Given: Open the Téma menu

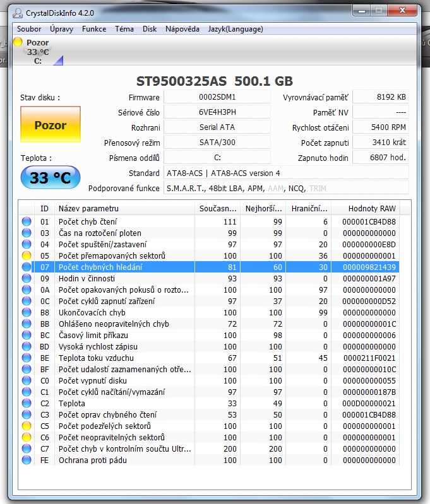Looking at the screenshot, I should click(124, 29).
